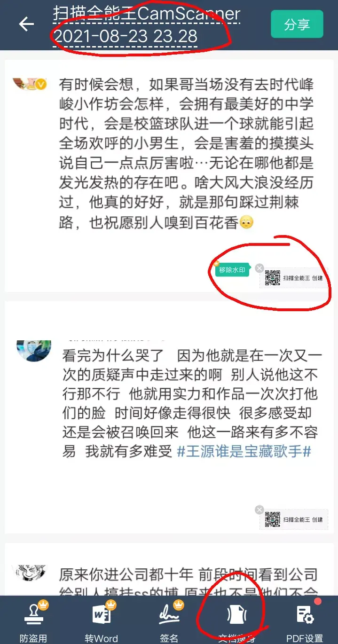338x644 pixels.
Task: Edit the document title text
Action: point(147,24)
